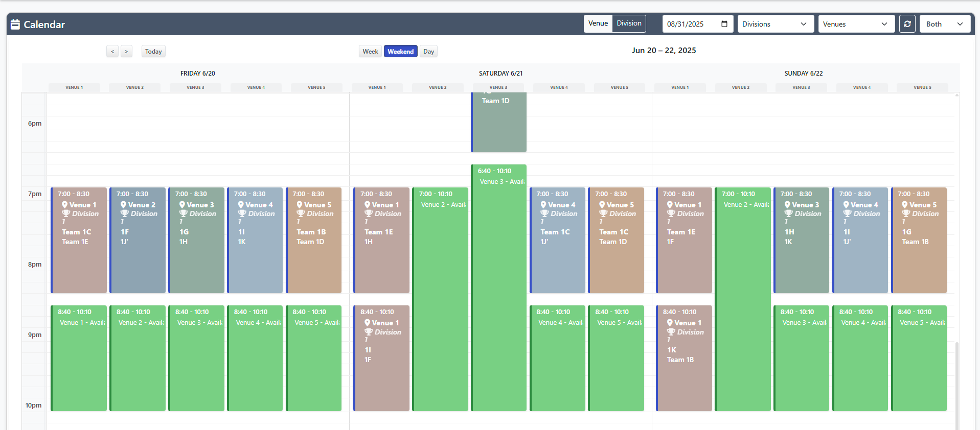Screen dimensions: 980x430
Task: Click location pin on Sunday Venue 5 event
Action: point(904,205)
